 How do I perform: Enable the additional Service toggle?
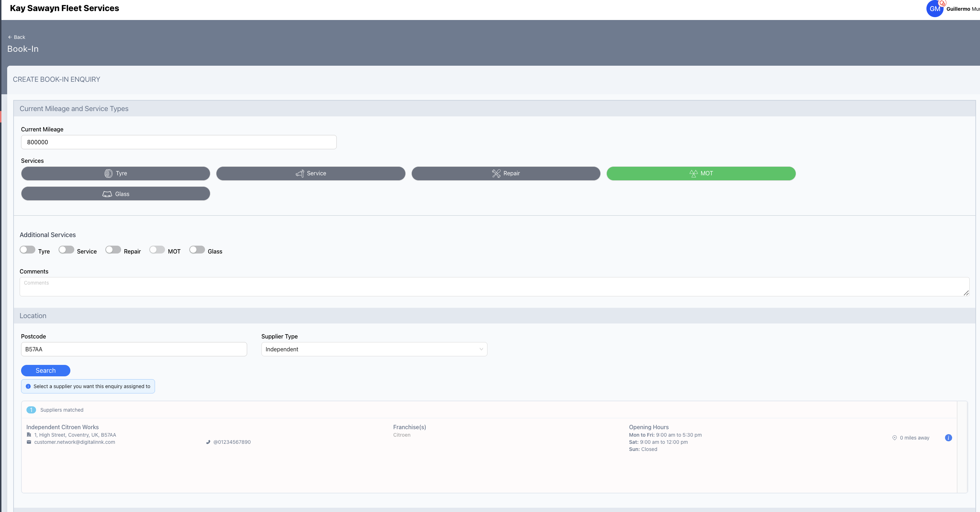[66, 250]
